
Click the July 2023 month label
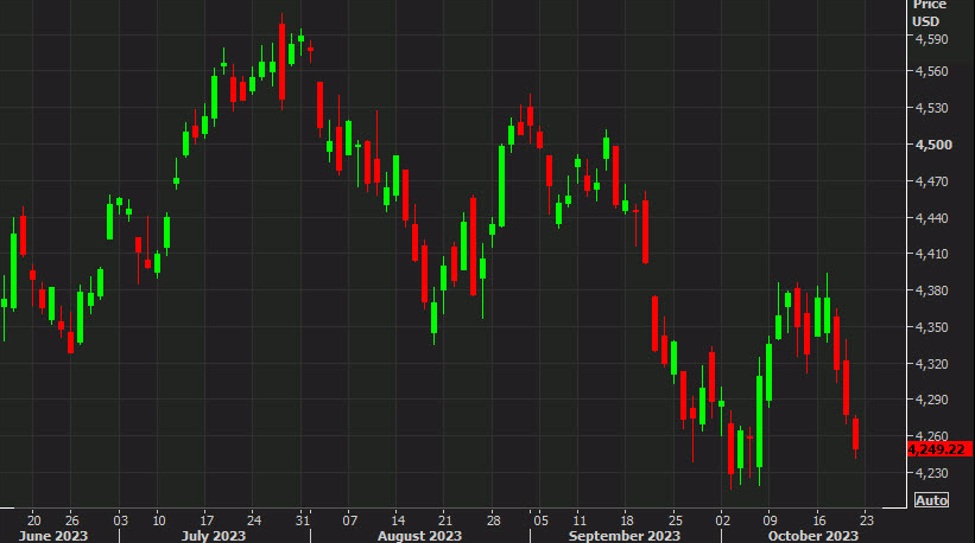pyautogui.click(x=213, y=536)
